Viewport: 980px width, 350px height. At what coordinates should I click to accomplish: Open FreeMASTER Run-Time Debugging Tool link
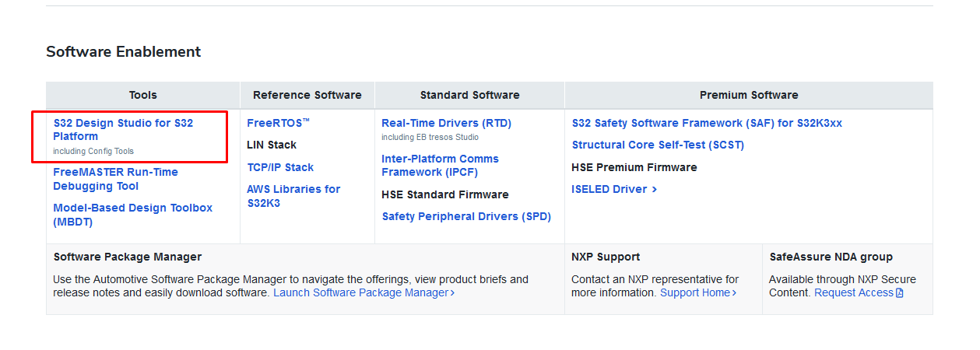coord(115,179)
